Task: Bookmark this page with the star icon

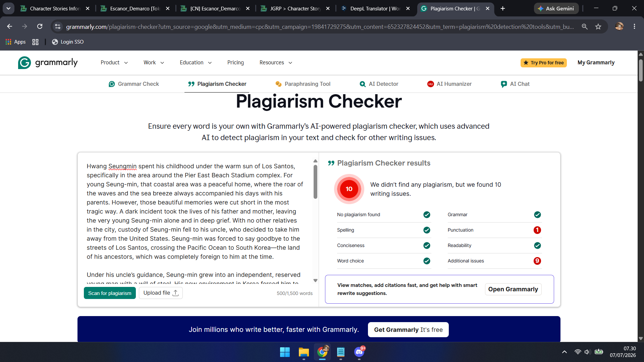Action: (598, 26)
